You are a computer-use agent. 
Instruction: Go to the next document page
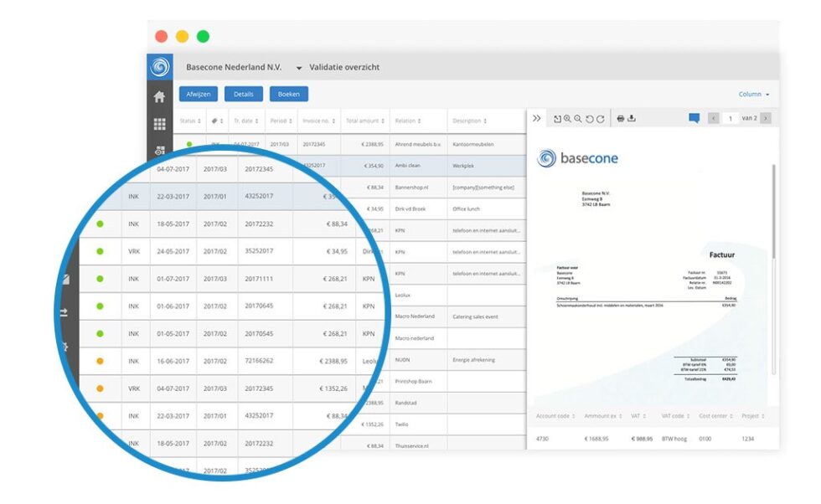(766, 119)
